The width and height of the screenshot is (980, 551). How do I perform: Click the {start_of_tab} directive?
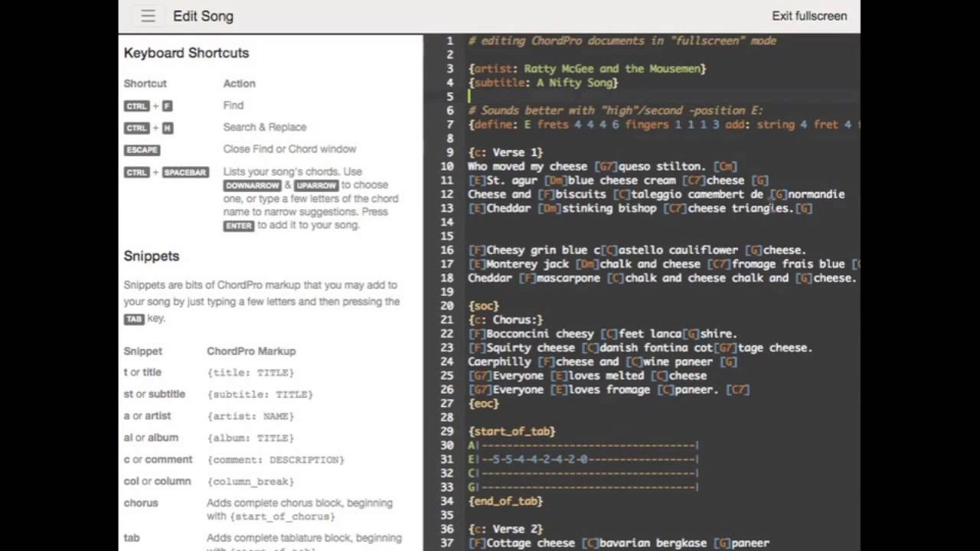[511, 431]
